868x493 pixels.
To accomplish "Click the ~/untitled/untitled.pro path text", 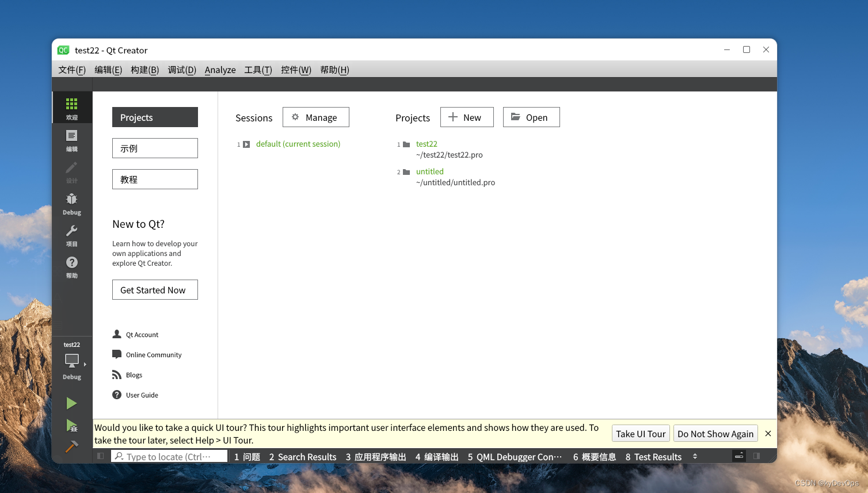I will coord(455,182).
